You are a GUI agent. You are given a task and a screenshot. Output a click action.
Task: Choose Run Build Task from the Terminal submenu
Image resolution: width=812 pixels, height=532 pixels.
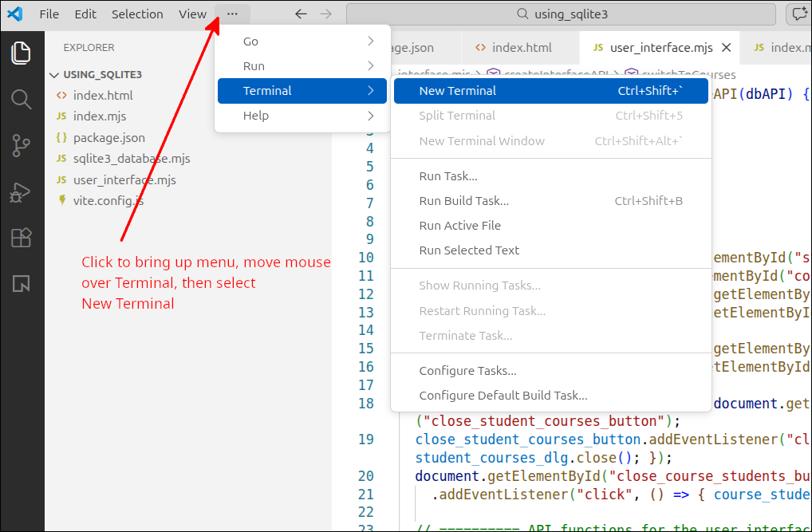tap(466, 200)
